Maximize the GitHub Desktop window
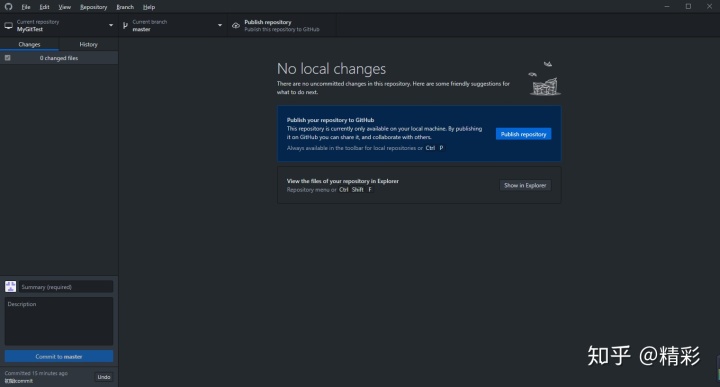 coord(688,6)
